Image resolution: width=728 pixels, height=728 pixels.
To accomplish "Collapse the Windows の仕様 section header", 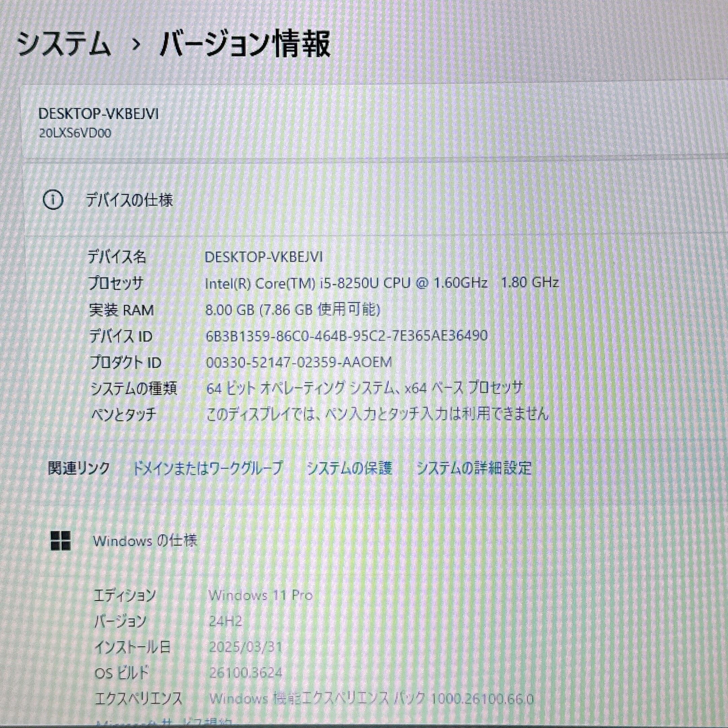I will 373,541.
